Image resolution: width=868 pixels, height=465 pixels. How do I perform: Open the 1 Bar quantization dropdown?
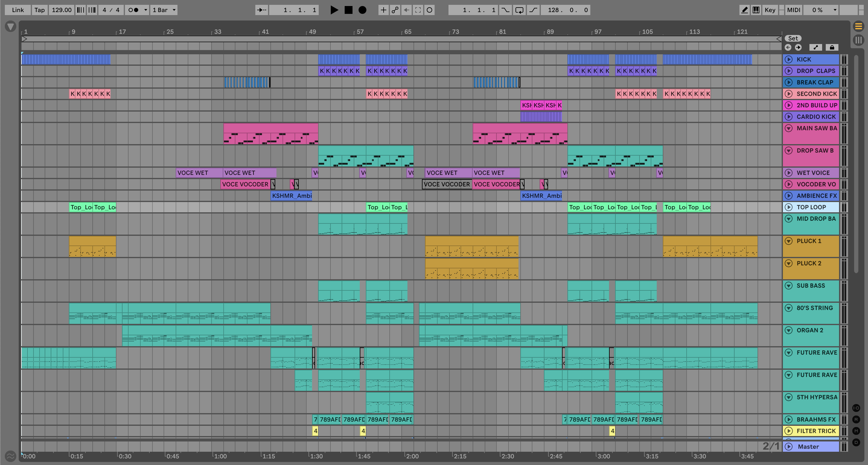pos(164,10)
